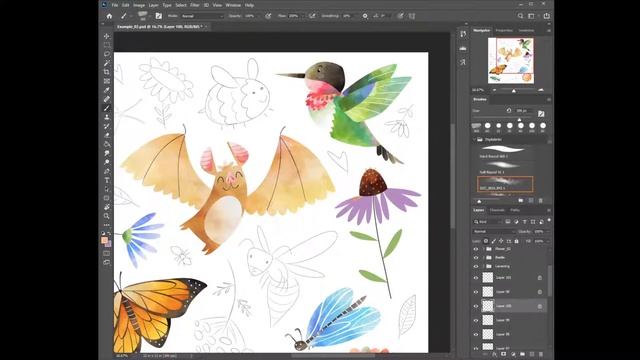The width and height of the screenshot is (640, 360).
Task: Open smoothing options gear icon
Action: coord(365,16)
